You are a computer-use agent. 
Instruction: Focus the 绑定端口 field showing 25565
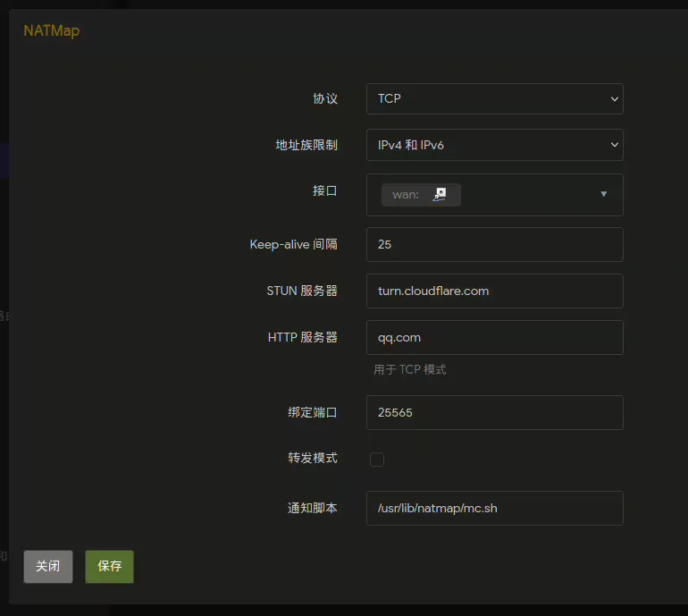pos(494,412)
